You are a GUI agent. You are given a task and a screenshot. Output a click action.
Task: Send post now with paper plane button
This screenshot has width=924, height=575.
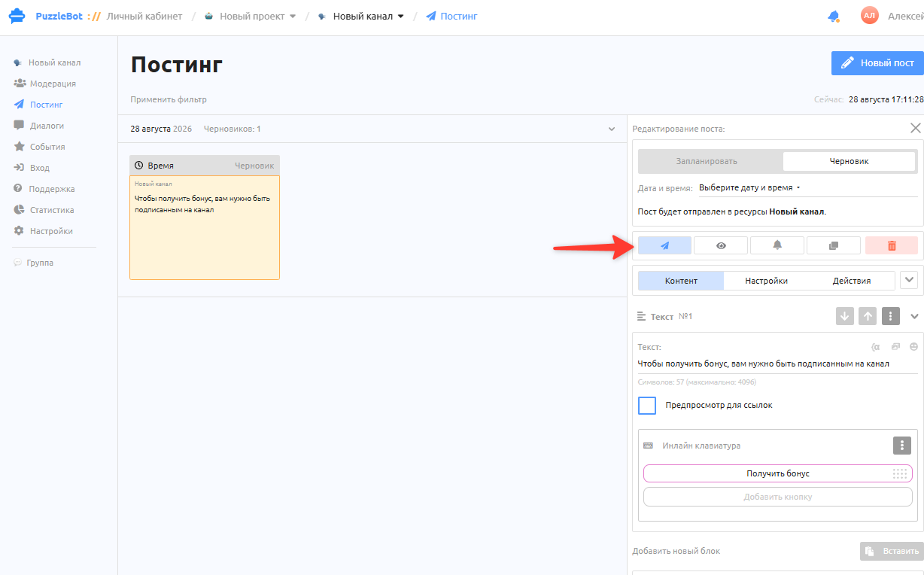(x=664, y=245)
